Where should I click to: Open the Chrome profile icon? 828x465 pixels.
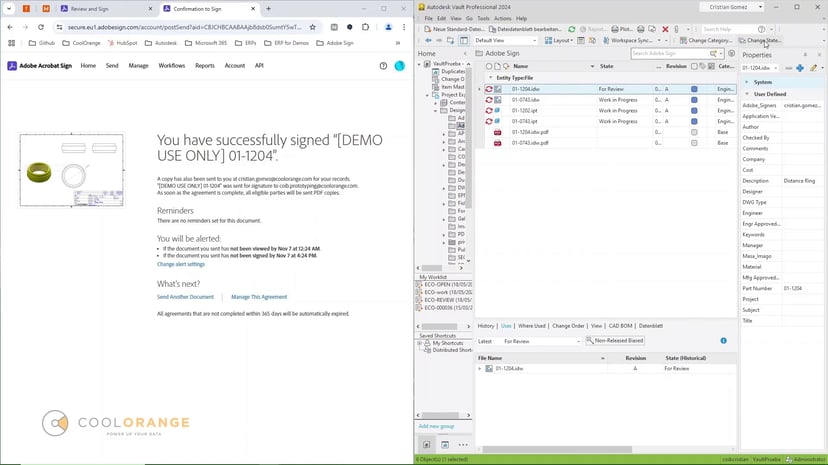click(x=388, y=27)
